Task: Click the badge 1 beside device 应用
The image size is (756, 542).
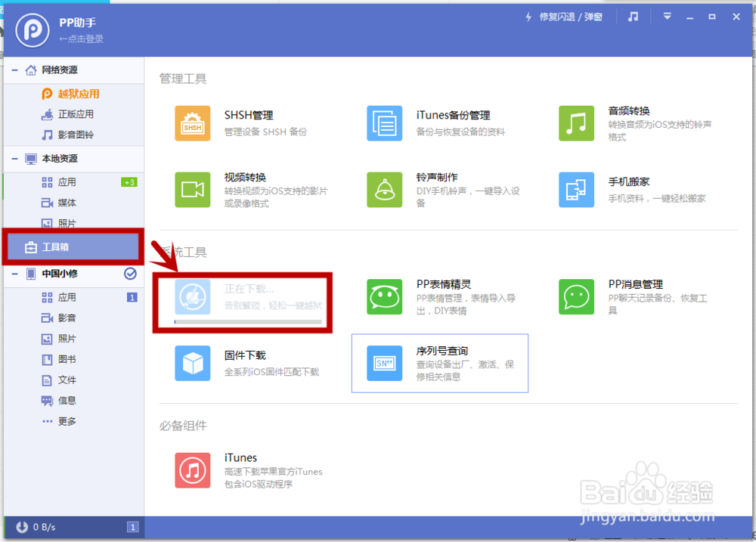Action: click(132, 298)
